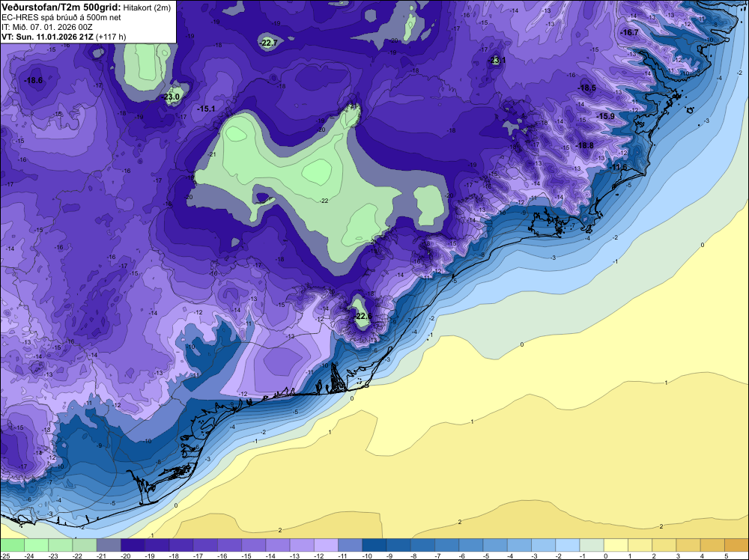Click the initialization time "IT: Mið. 07. 01. 2026 00Z"

(46, 27)
